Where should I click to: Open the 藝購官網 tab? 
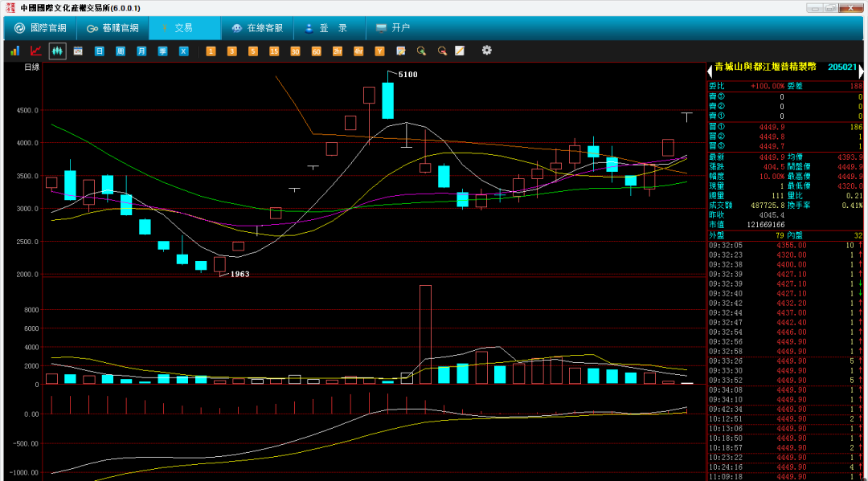[x=113, y=27]
